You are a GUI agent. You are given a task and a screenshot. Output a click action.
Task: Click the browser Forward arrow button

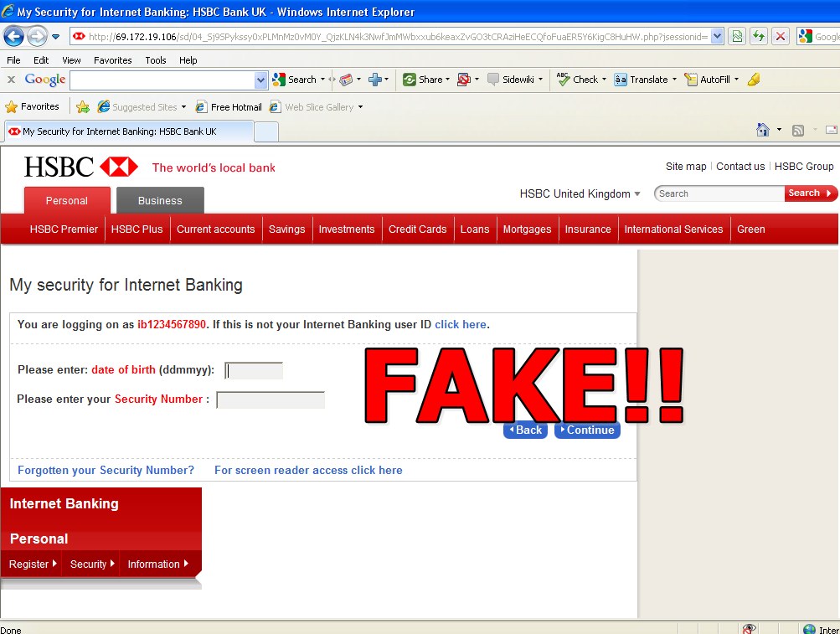point(36,37)
